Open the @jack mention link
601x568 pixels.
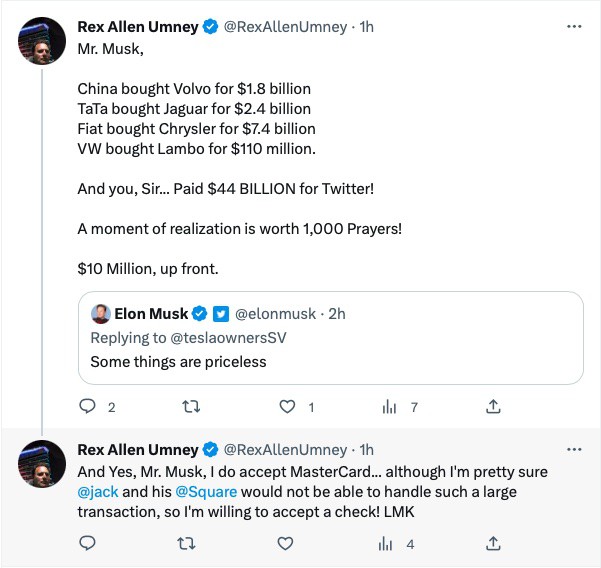pos(97,491)
